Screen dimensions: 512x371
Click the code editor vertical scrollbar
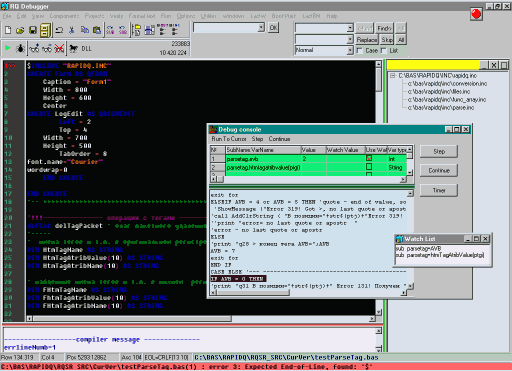point(379,188)
